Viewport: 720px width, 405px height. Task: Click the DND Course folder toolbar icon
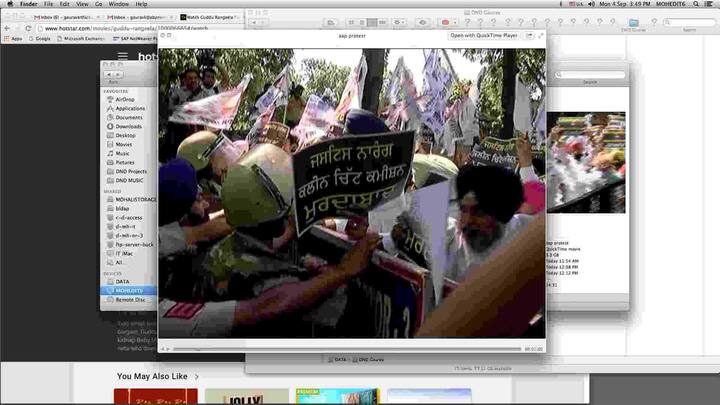coord(633,22)
